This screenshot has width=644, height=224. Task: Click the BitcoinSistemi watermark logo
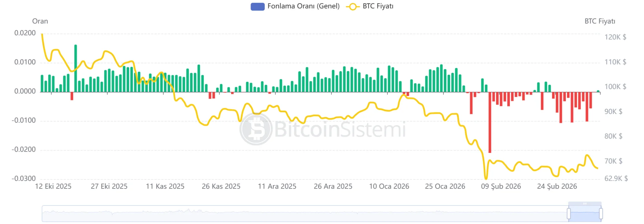coord(256,129)
